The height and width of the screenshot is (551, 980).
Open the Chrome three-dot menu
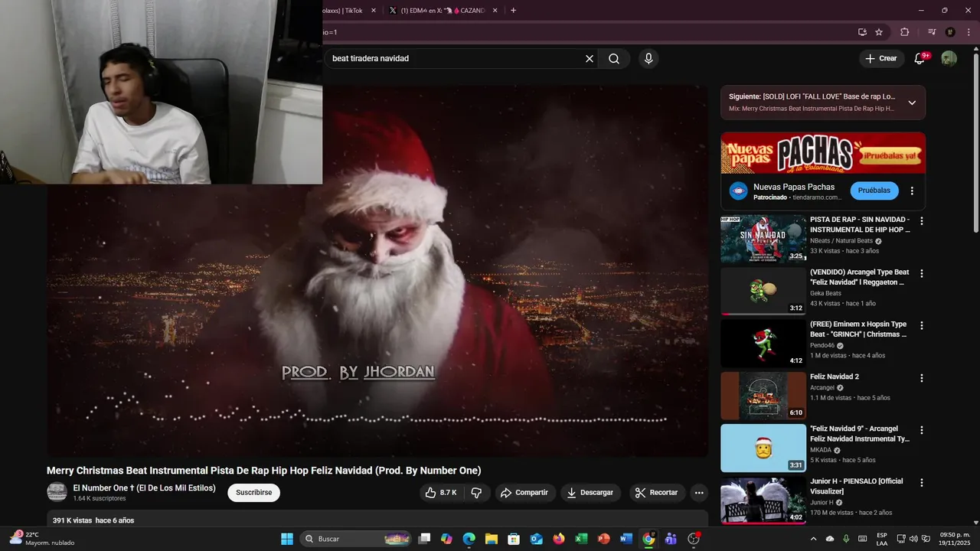click(969, 32)
